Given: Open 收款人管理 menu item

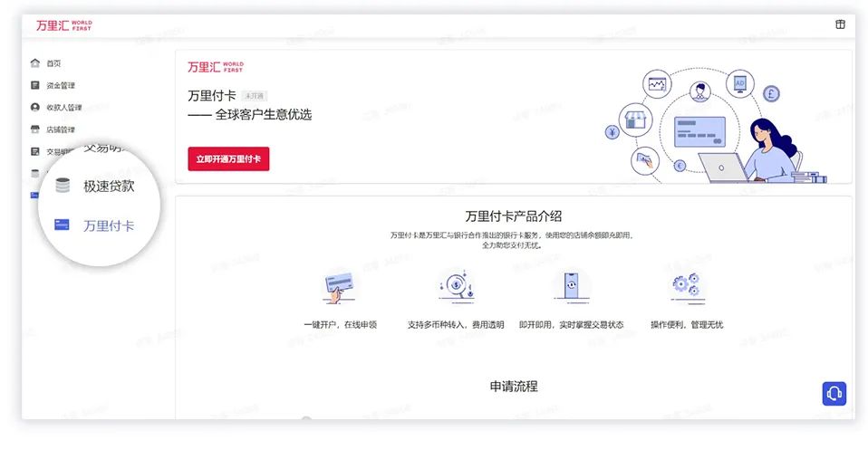Looking at the screenshot, I should (63, 108).
